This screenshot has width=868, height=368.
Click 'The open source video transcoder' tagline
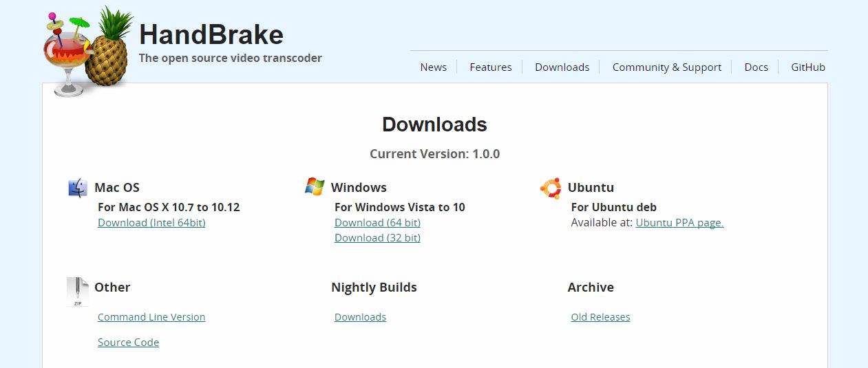(231, 58)
